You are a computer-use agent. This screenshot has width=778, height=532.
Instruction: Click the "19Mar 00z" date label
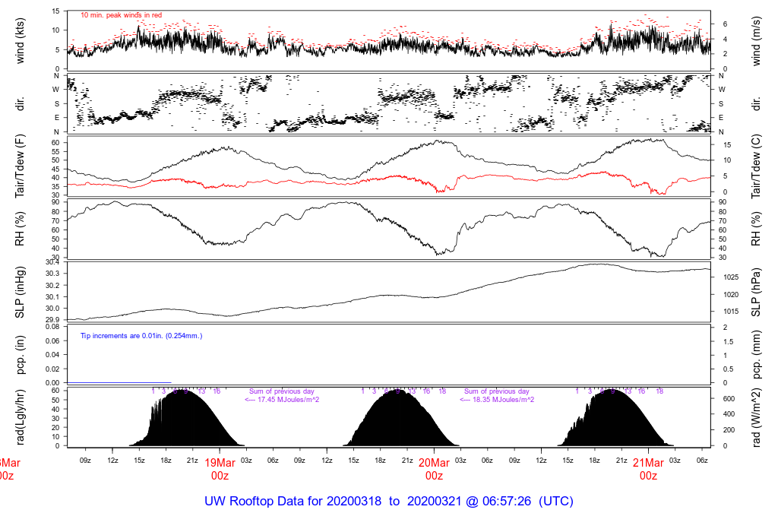pos(220,469)
